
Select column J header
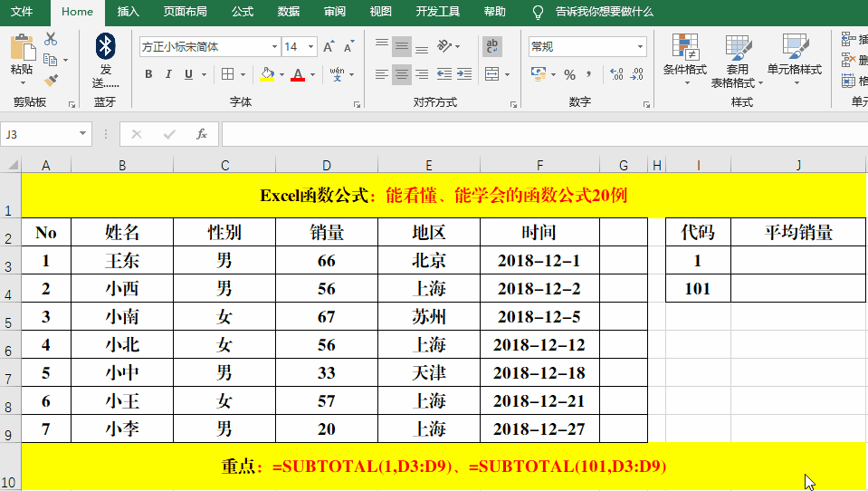pos(798,165)
